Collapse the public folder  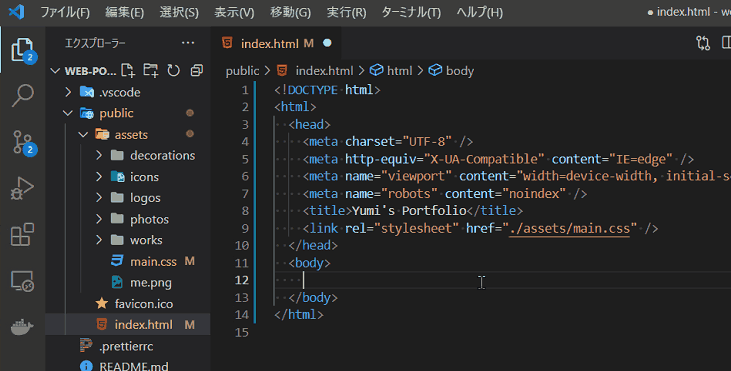click(68, 113)
